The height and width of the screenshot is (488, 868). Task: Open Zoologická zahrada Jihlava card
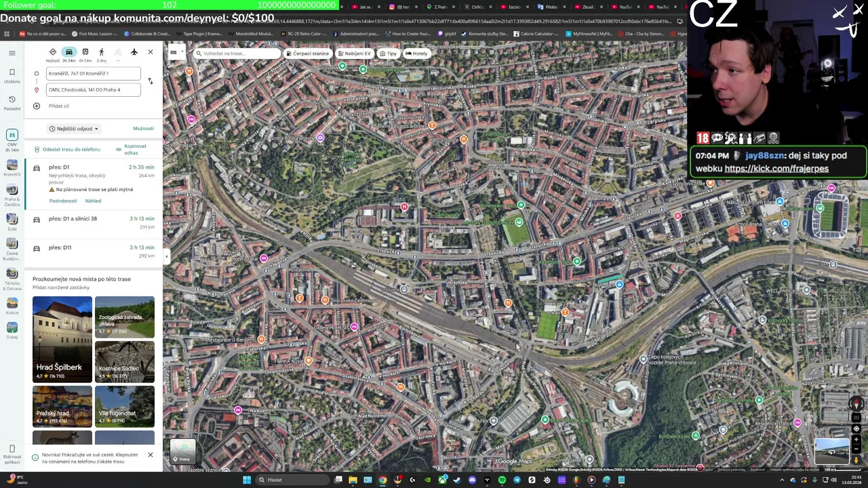coord(125,317)
